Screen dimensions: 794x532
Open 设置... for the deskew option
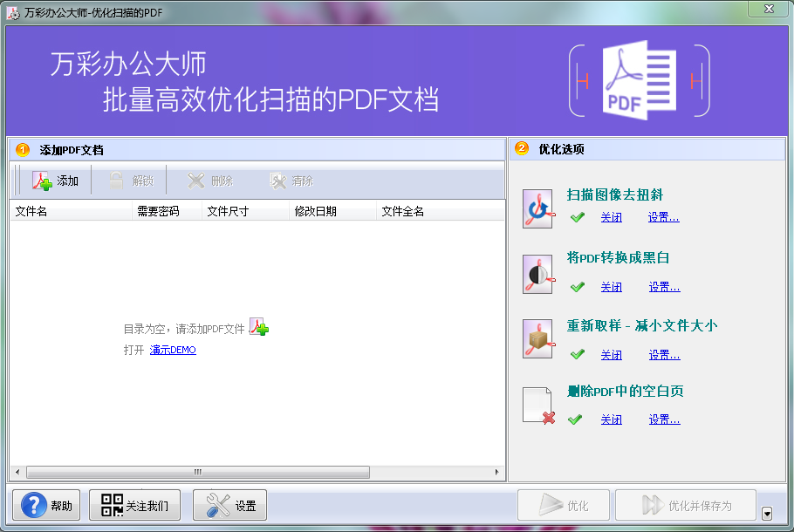663,217
